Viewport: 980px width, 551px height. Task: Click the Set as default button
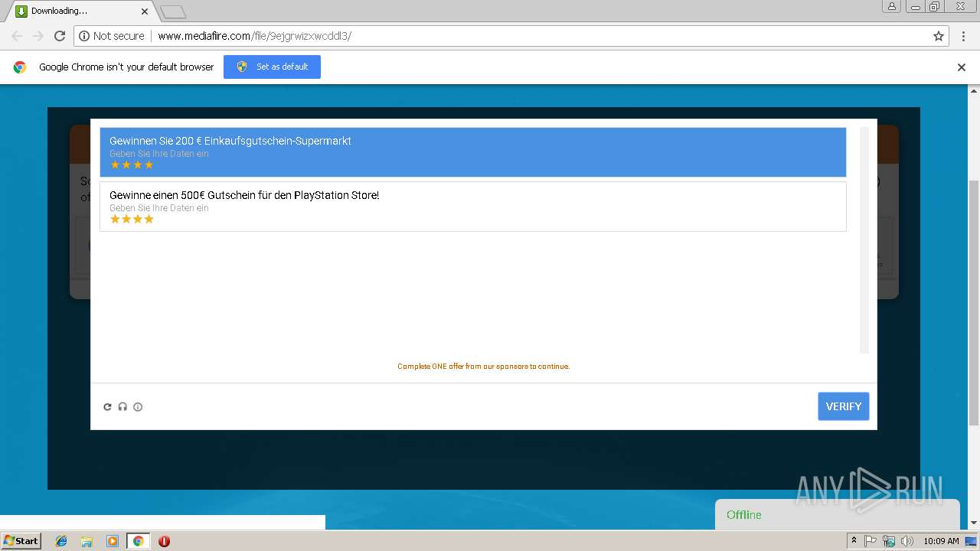272,67
